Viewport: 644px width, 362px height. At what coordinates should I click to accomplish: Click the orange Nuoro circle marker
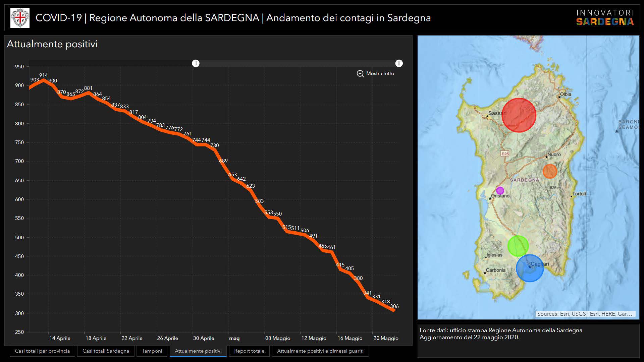[x=550, y=171]
